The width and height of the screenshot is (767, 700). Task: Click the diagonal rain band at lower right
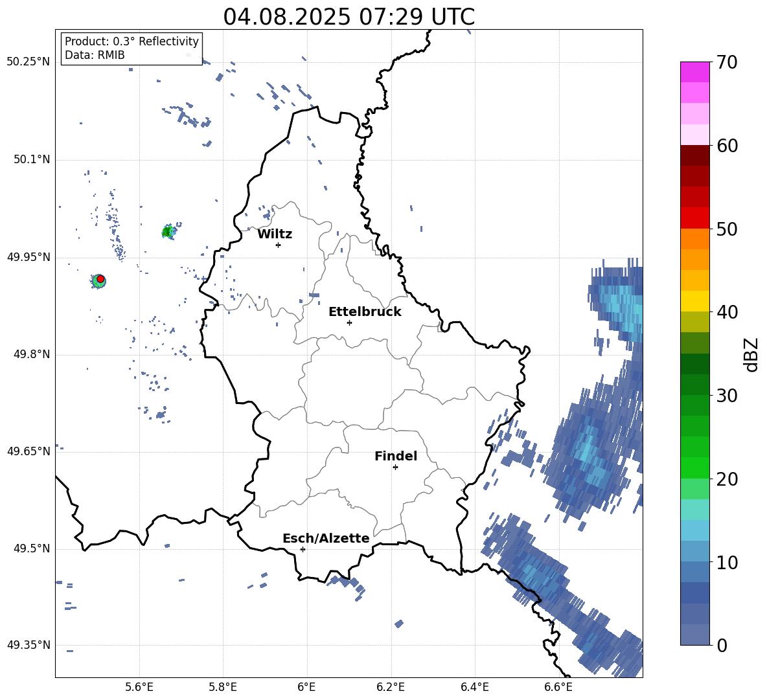562,594
